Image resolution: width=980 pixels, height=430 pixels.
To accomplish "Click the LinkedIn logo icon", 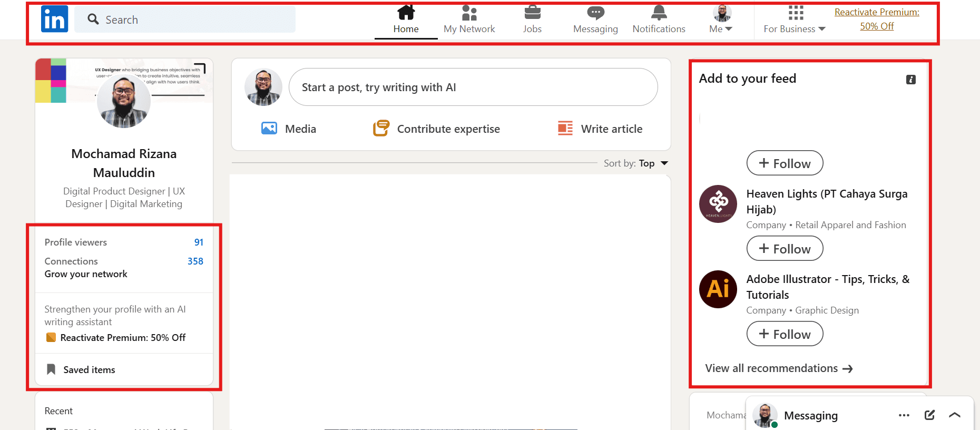I will click(x=55, y=19).
